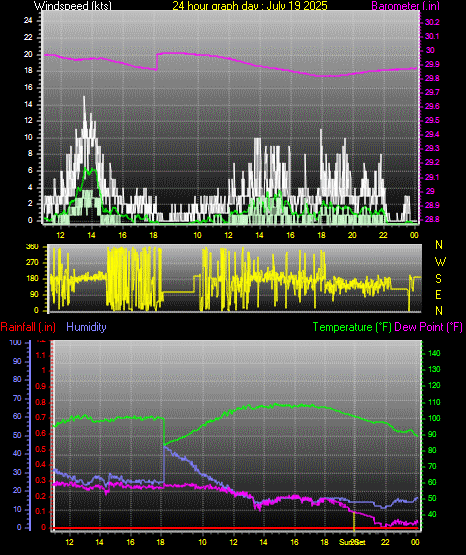This screenshot has height=555, width=466.
Task: Click the Dew Point (°F) legend label
Action: point(428,327)
